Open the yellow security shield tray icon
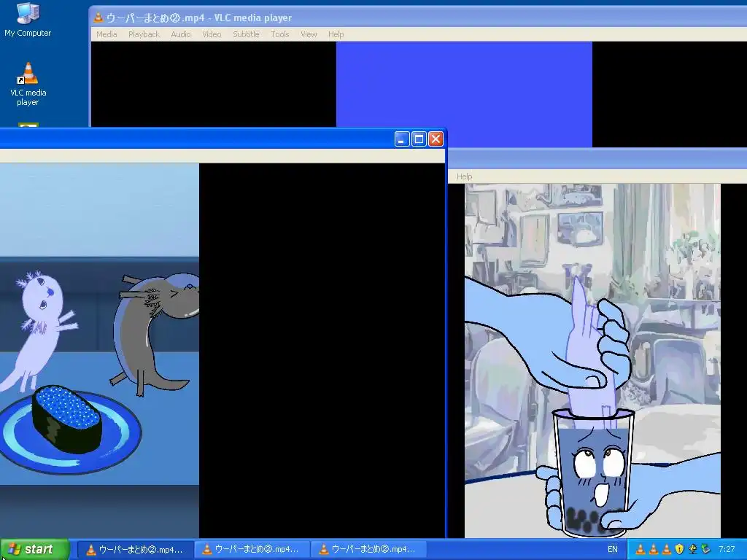Screen dimensions: 747x560 coord(679,550)
